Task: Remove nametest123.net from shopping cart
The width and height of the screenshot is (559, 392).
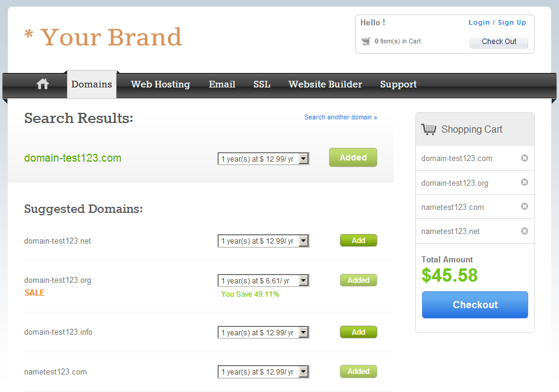Action: tap(525, 231)
